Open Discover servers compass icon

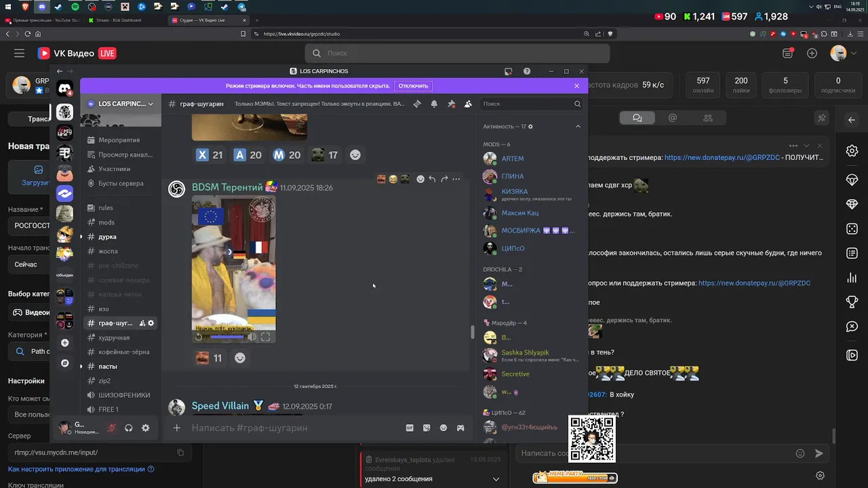click(64, 363)
